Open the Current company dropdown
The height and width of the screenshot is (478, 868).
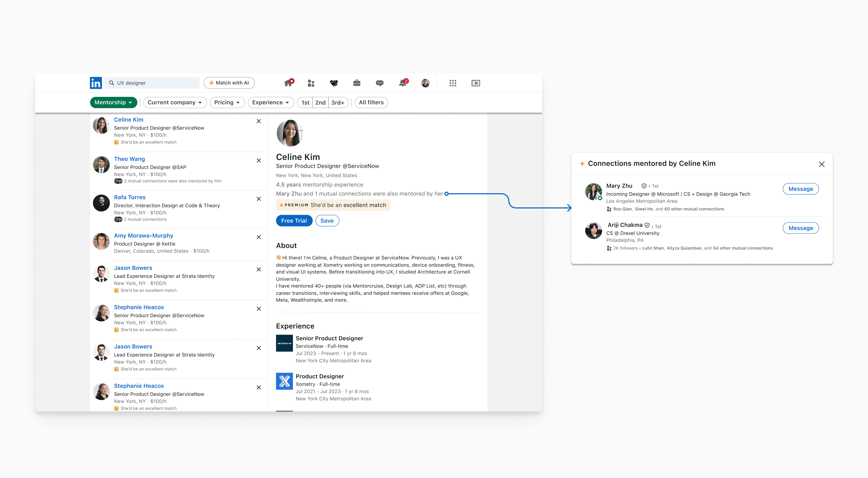tap(175, 103)
